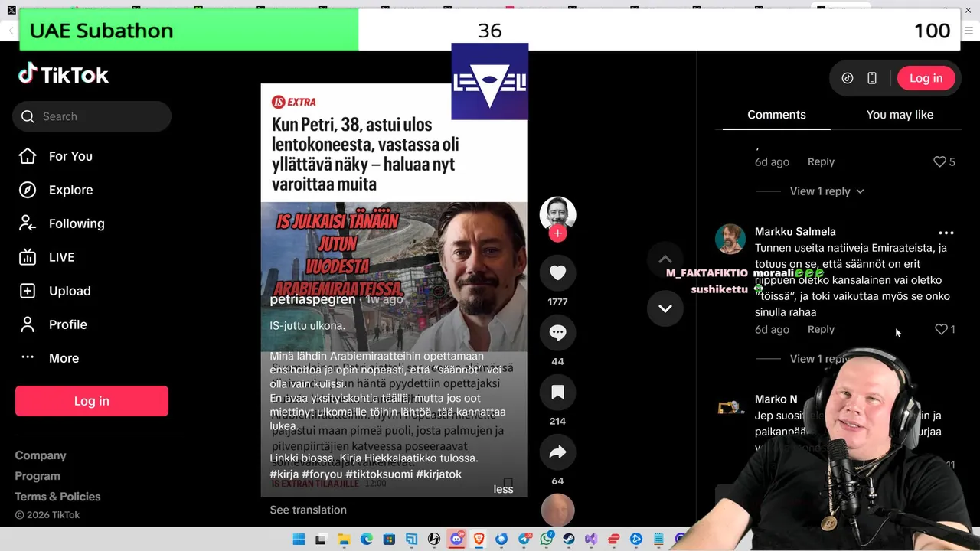980x551 pixels.
Task: Click the browser back arrow
Action: [11, 31]
